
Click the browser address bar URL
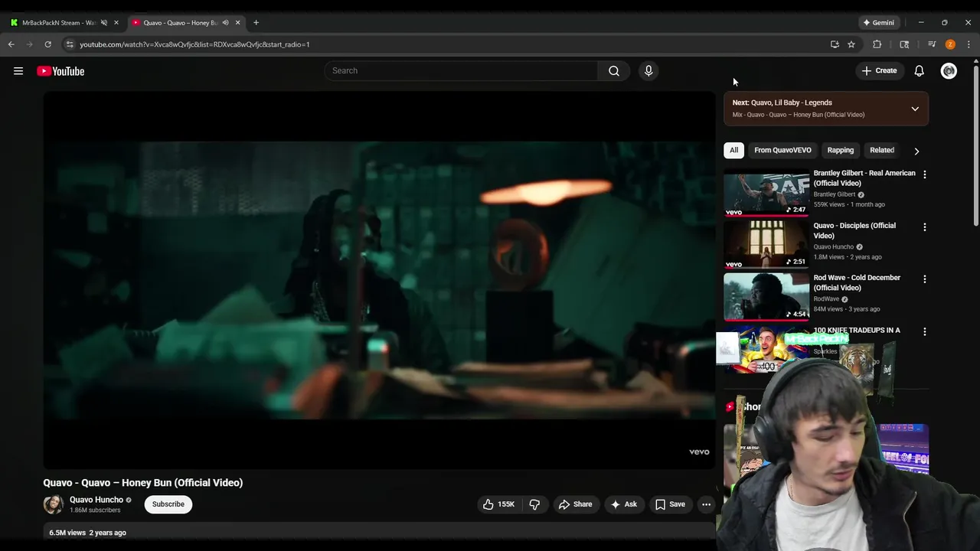194,44
